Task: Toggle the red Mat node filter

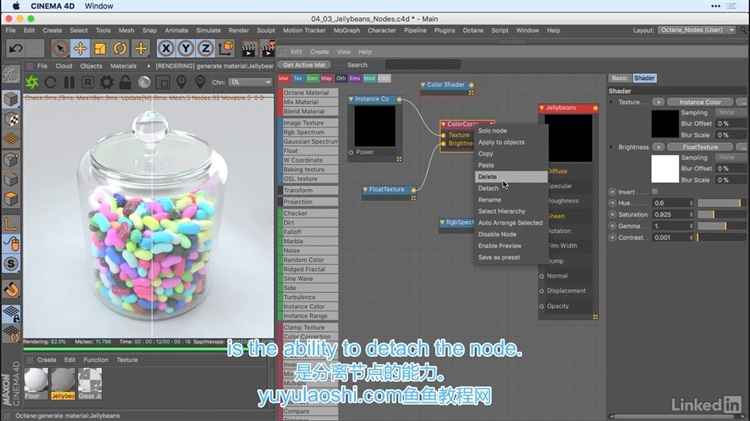Action: (284, 78)
